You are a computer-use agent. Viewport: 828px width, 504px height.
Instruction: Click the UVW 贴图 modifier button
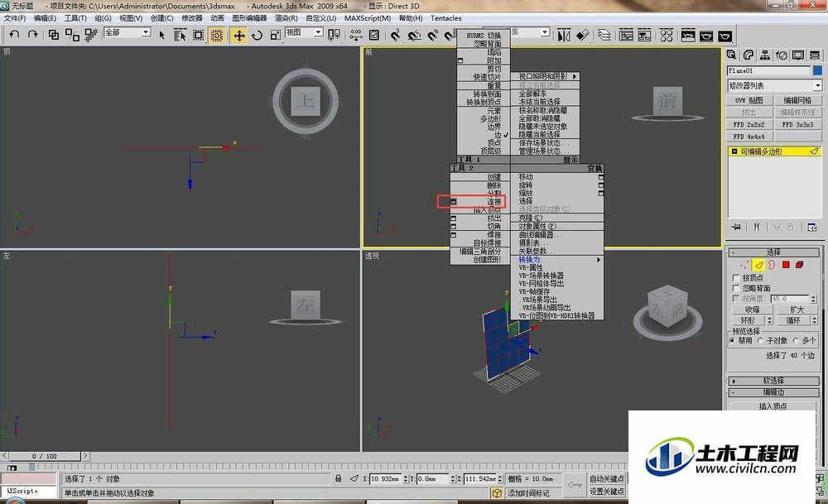coord(749,100)
